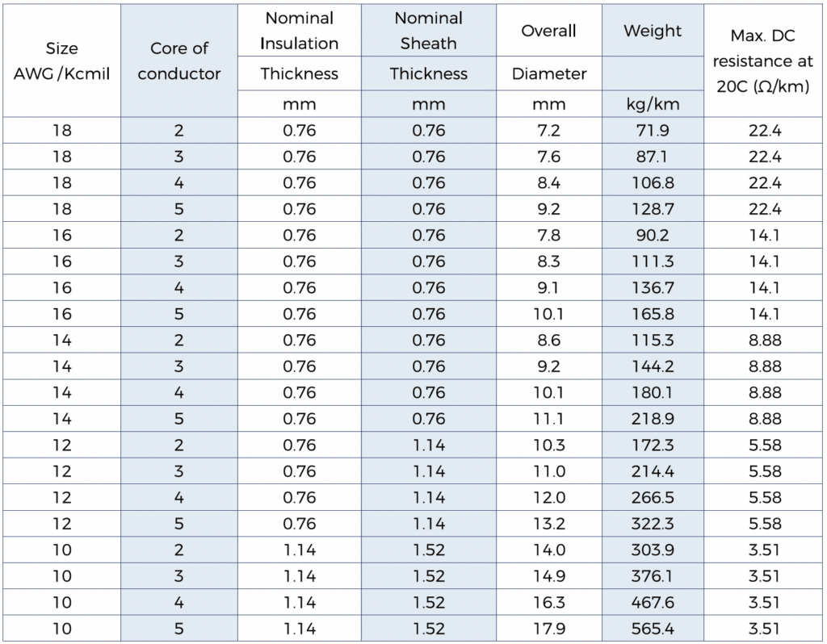The image size is (827, 644).
Task: Select the "Core of conductor" header cell
Action: 178,61
